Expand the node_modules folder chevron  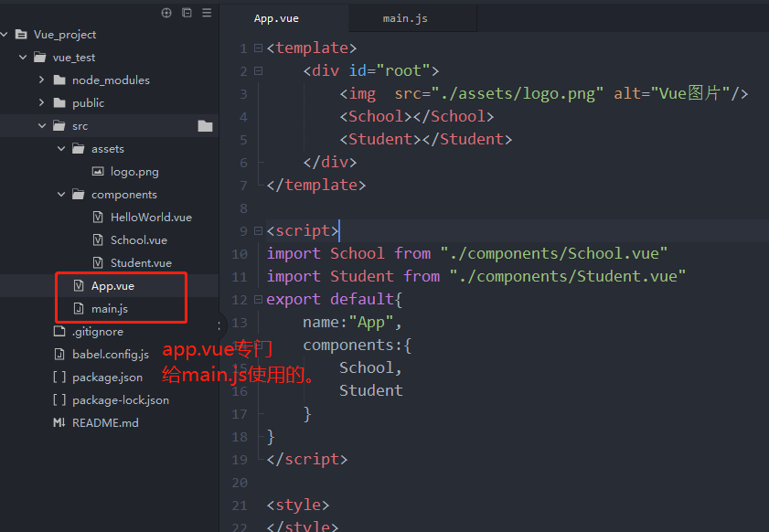tap(42, 80)
